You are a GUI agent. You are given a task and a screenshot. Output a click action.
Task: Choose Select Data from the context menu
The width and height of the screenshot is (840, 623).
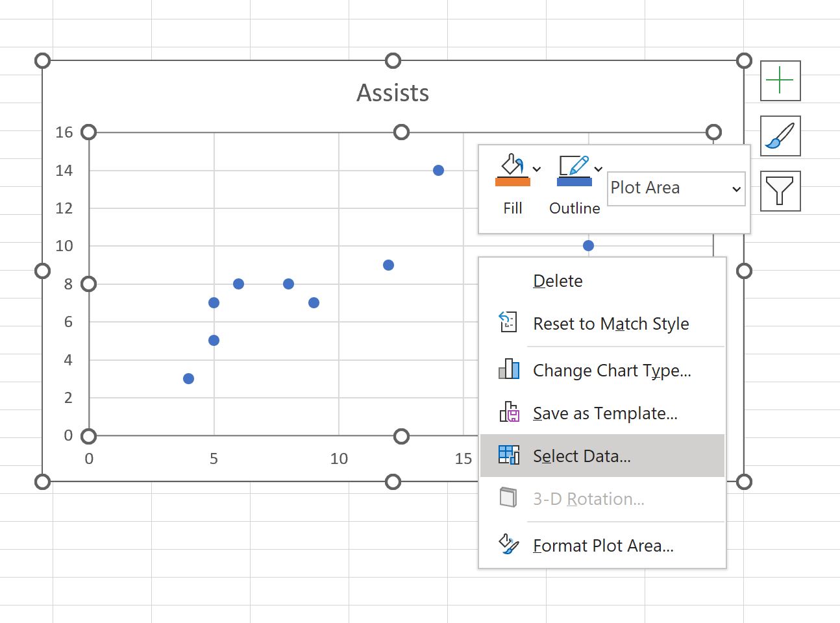582,456
